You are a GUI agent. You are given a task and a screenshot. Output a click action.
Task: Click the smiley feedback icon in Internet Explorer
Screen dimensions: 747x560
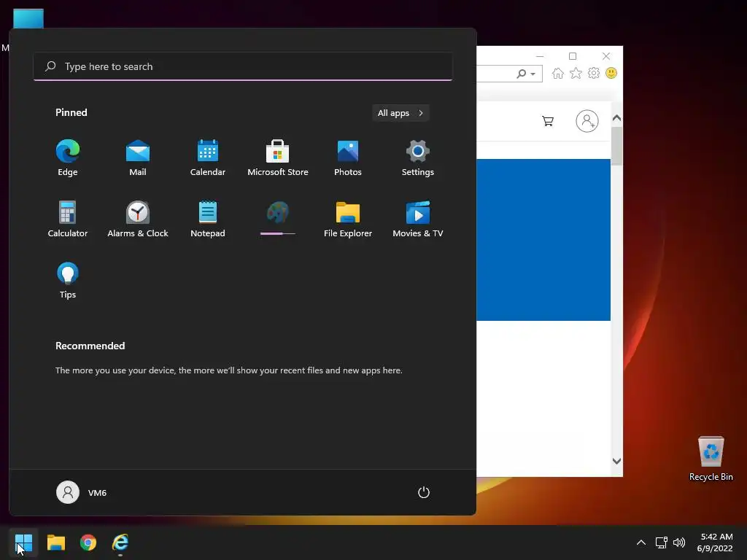611,74
